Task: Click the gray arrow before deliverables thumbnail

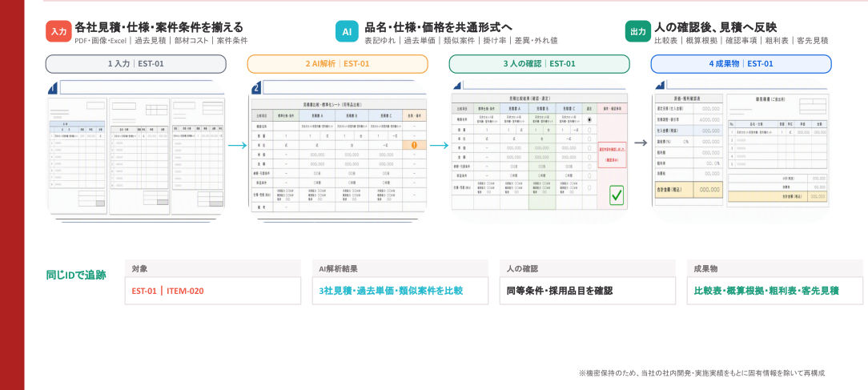Action: [641, 143]
